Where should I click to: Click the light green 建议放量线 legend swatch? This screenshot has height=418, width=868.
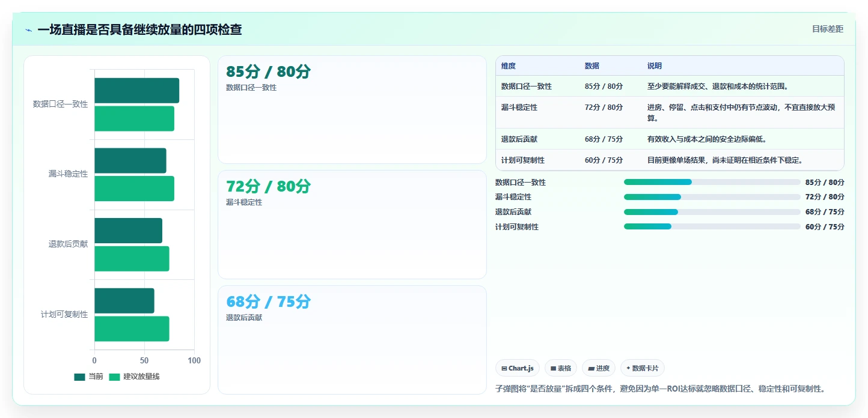point(114,377)
